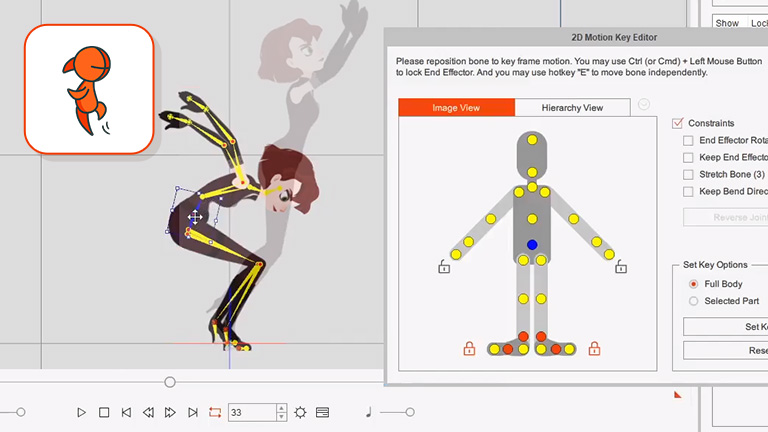Select the dummy's left-side knee point
Viewport: 768px width, 432px height.
(523, 298)
